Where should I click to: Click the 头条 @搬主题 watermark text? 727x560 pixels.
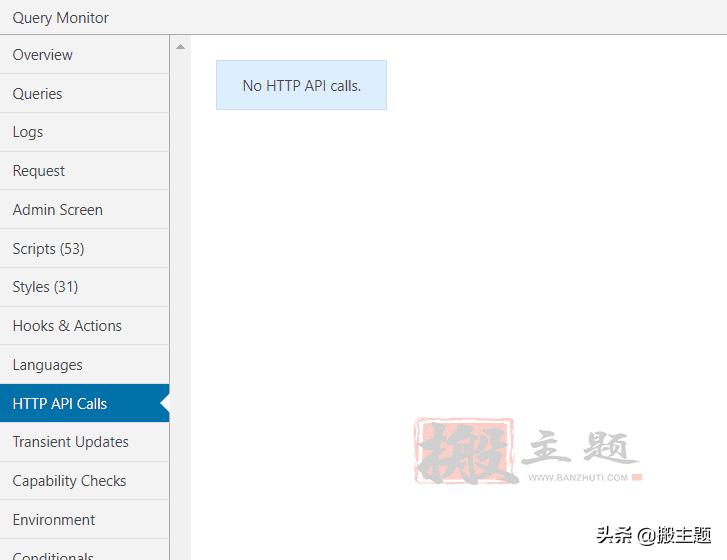[653, 535]
